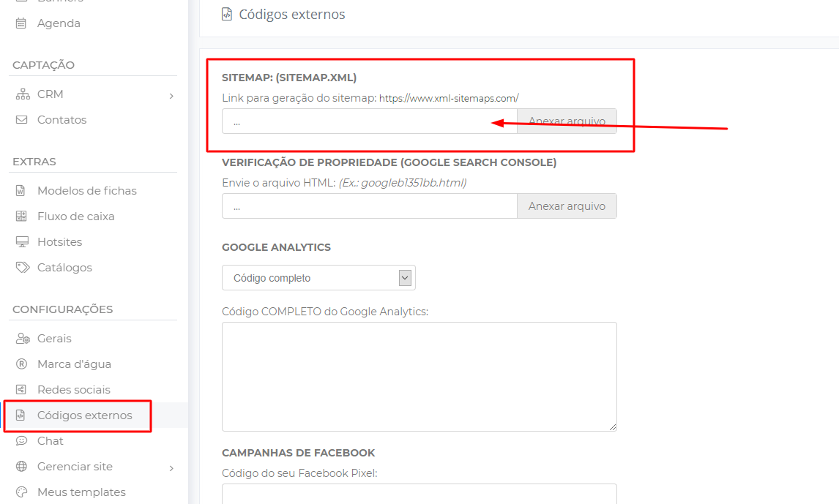Image resolution: width=839 pixels, height=504 pixels.
Task: Click the Google Analytics code text area
Action: coord(419,376)
